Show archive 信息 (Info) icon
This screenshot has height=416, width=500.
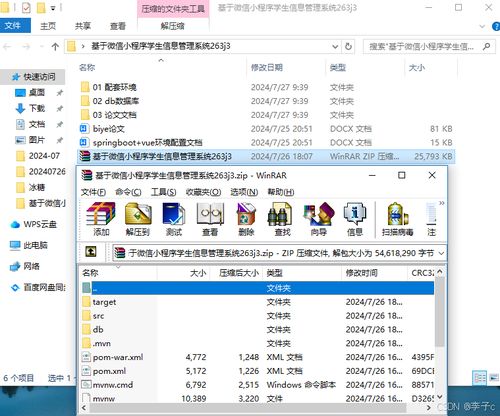point(355,219)
